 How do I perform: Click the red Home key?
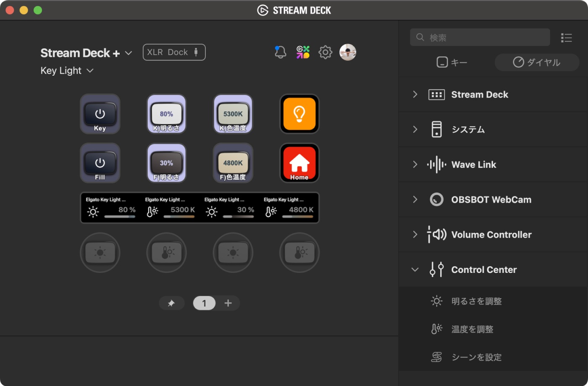[x=299, y=163]
